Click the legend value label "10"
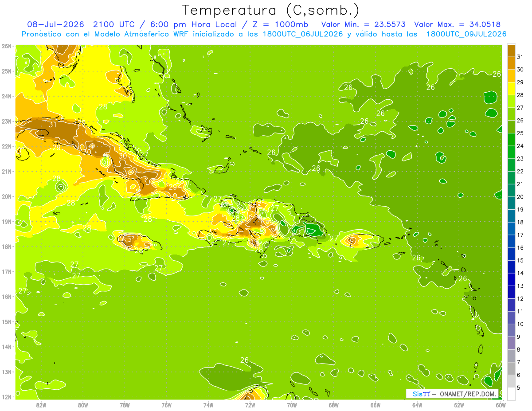 click(x=520, y=324)
